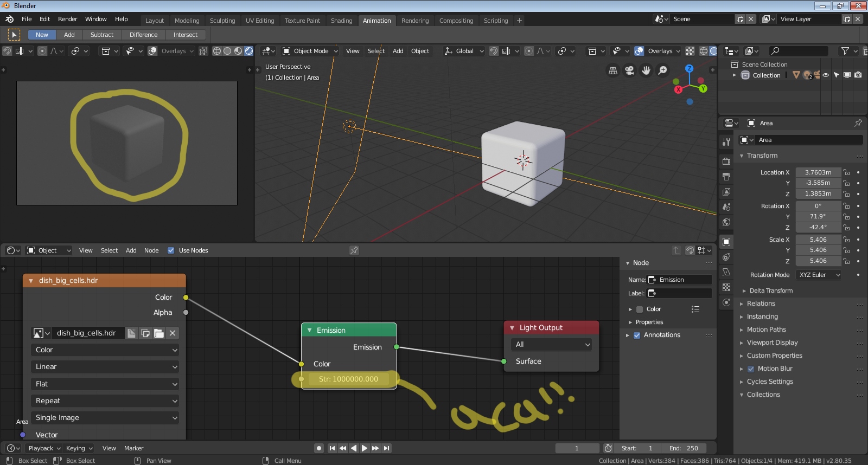Switch to the Shading workspace tab
The width and height of the screenshot is (868, 465).
342,21
